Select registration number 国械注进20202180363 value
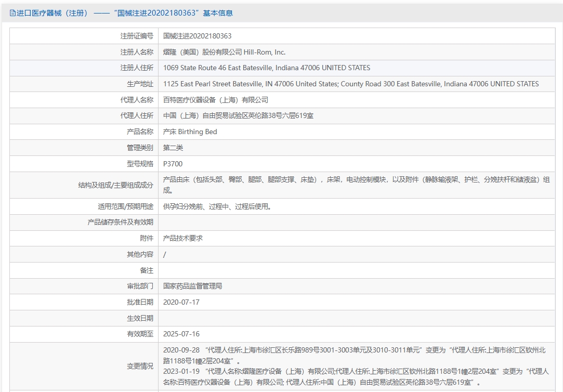 coord(197,36)
